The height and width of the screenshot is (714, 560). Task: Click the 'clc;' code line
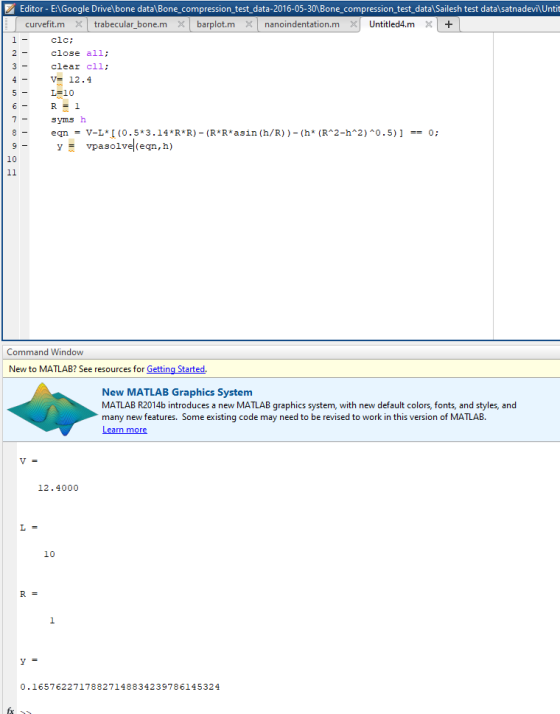[x=61, y=40]
